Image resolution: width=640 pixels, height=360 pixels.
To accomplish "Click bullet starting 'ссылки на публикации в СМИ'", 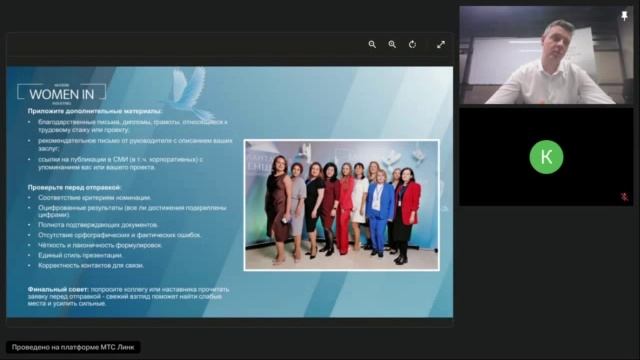I will click(x=120, y=163).
